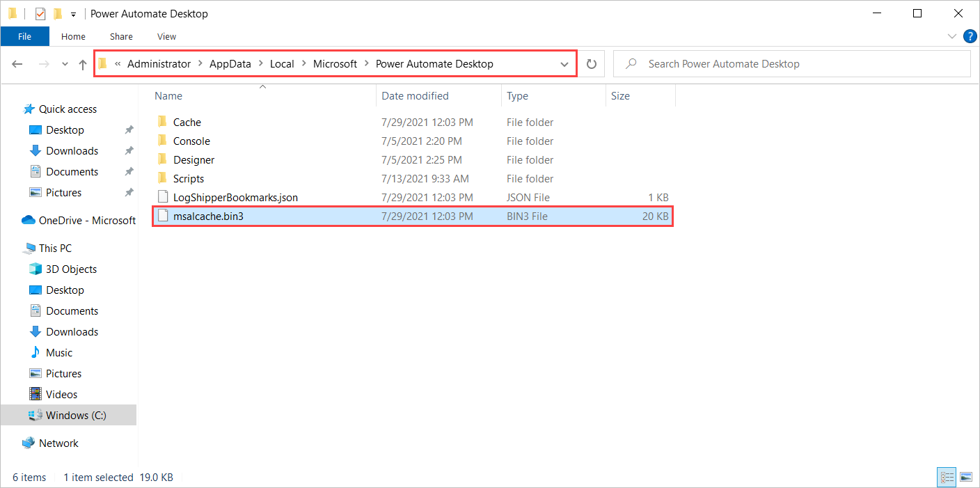Image resolution: width=980 pixels, height=488 pixels.
Task: Click the Downloads icon under Quick access
Action: (35, 150)
